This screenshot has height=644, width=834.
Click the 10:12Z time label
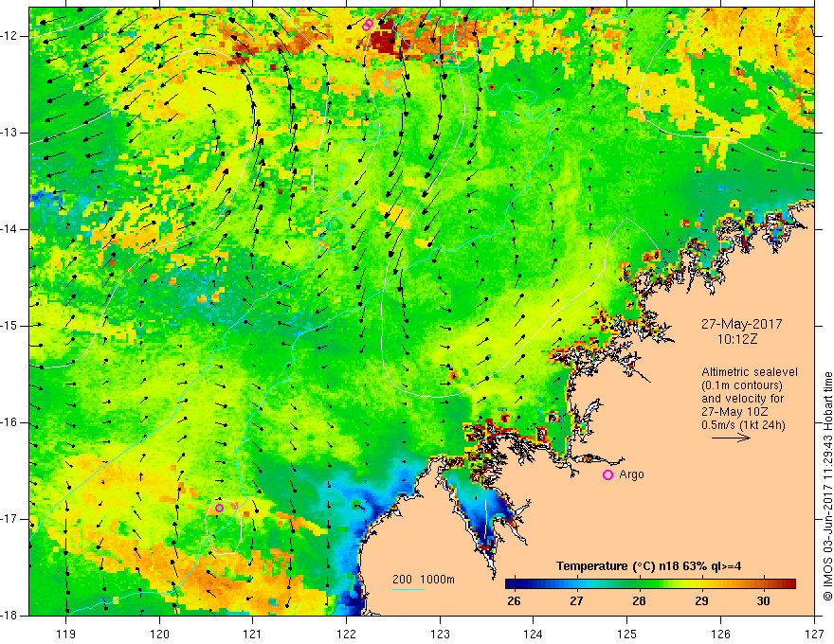[x=737, y=339]
